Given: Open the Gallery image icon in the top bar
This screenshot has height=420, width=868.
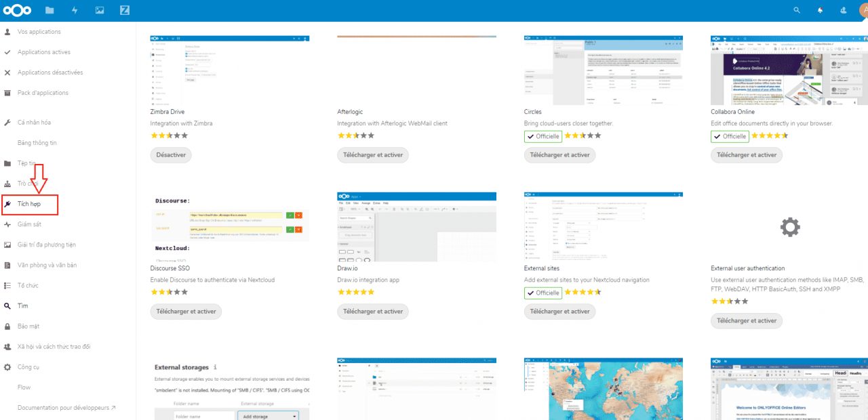Looking at the screenshot, I should pos(100,10).
